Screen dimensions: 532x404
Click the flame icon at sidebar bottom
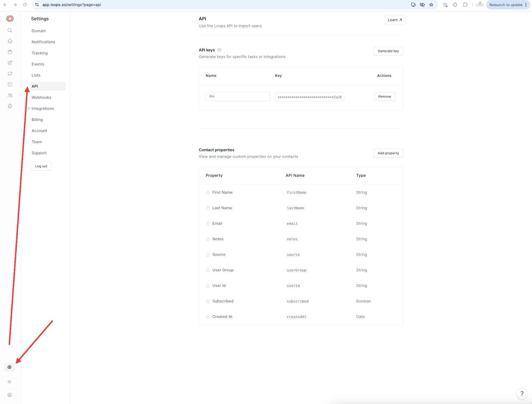pyautogui.click(x=10, y=395)
